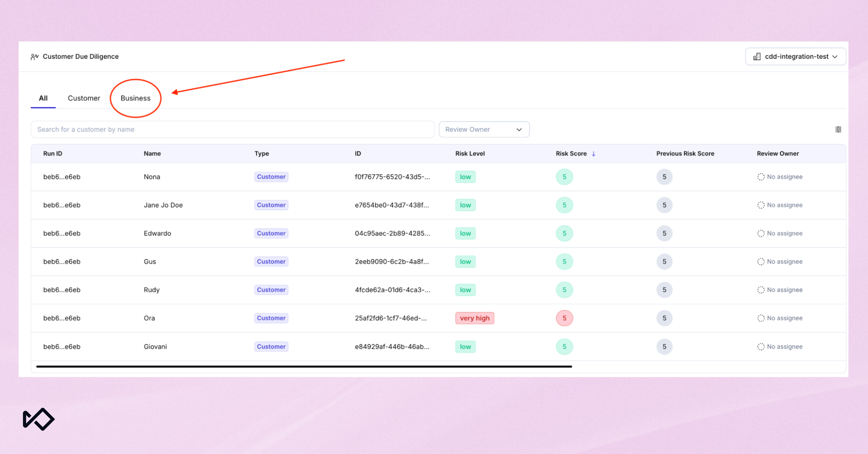This screenshot has height=454, width=868.
Task: Select the name Edwardo
Action: (x=157, y=233)
